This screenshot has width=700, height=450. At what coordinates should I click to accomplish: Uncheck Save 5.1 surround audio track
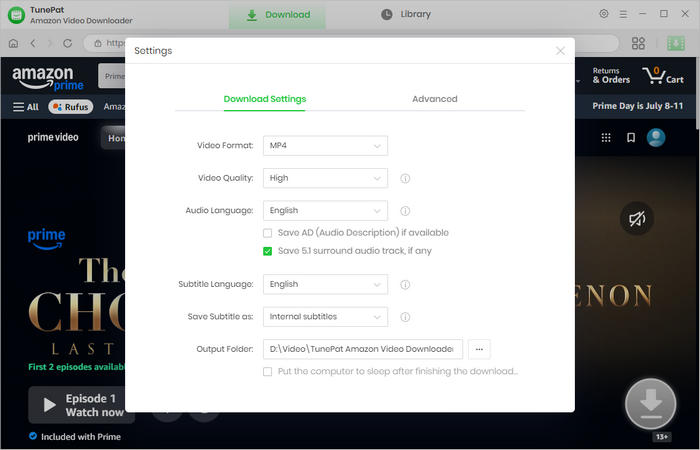[x=267, y=251]
